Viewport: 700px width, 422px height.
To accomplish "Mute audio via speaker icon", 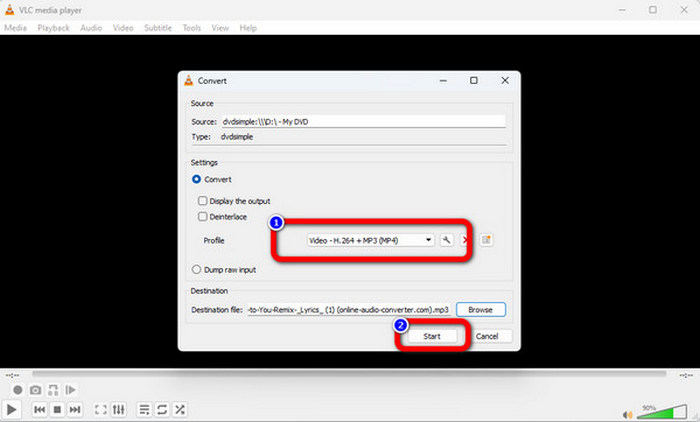I will click(628, 415).
